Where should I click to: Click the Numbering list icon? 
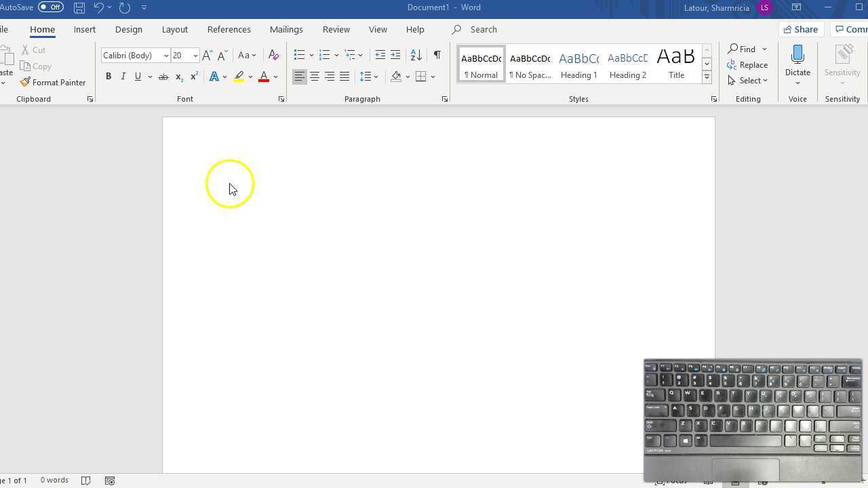click(324, 55)
